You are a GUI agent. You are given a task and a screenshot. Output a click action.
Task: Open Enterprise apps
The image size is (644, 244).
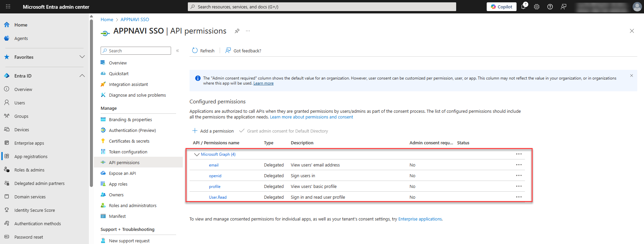pos(29,143)
